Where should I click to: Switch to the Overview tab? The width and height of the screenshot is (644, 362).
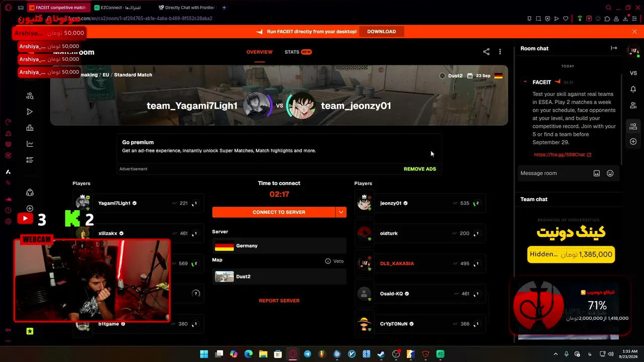click(259, 52)
